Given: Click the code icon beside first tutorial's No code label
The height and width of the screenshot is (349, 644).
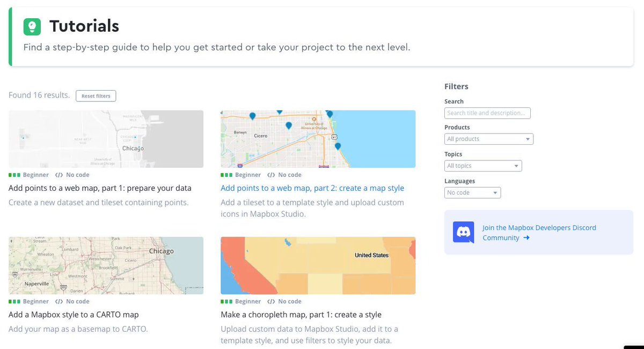Looking at the screenshot, I should [x=57, y=174].
